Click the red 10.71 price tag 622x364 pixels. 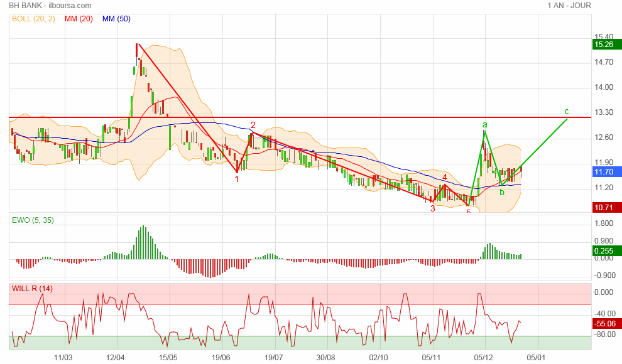click(607, 207)
